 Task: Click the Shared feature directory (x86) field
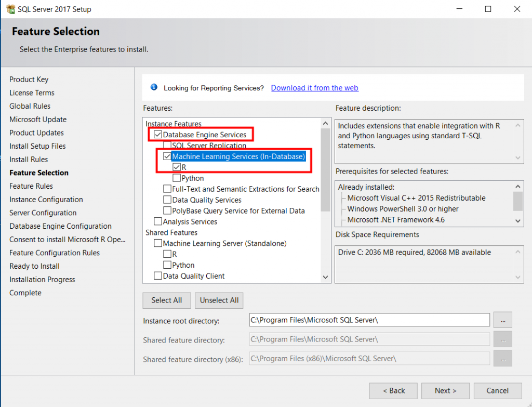click(369, 359)
